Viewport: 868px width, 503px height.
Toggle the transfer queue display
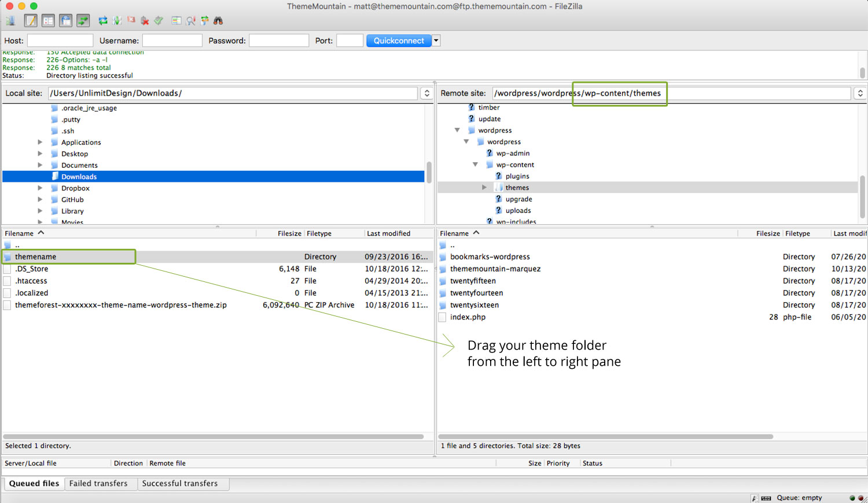pyautogui.click(x=83, y=21)
